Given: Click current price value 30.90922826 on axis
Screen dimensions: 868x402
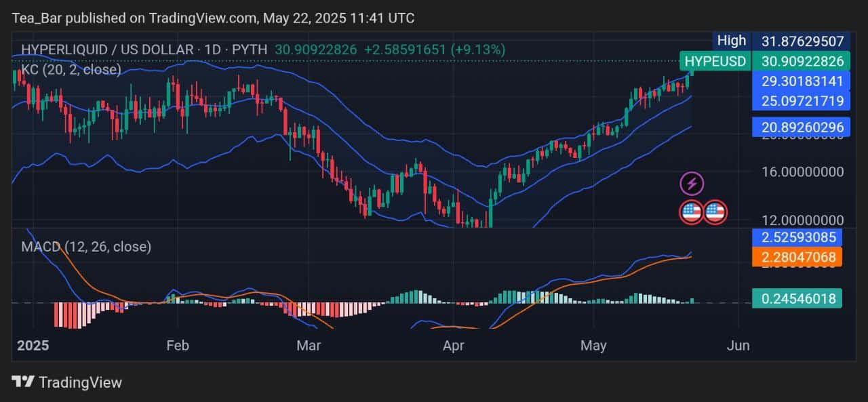Looking at the screenshot, I should pos(802,61).
